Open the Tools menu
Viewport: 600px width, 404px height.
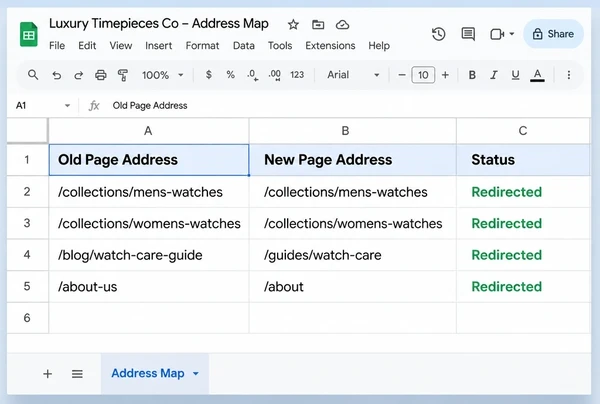(280, 46)
